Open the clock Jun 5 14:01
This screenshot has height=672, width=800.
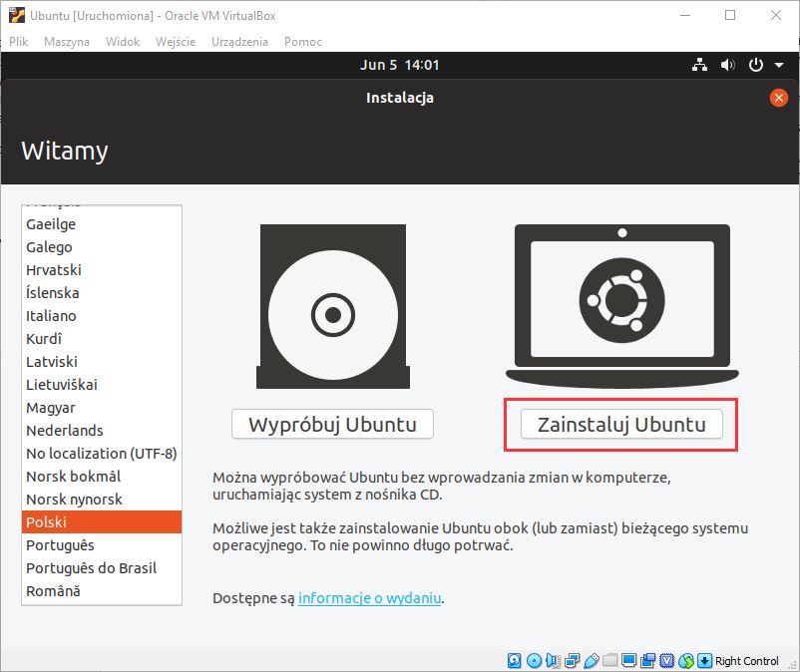[399, 65]
